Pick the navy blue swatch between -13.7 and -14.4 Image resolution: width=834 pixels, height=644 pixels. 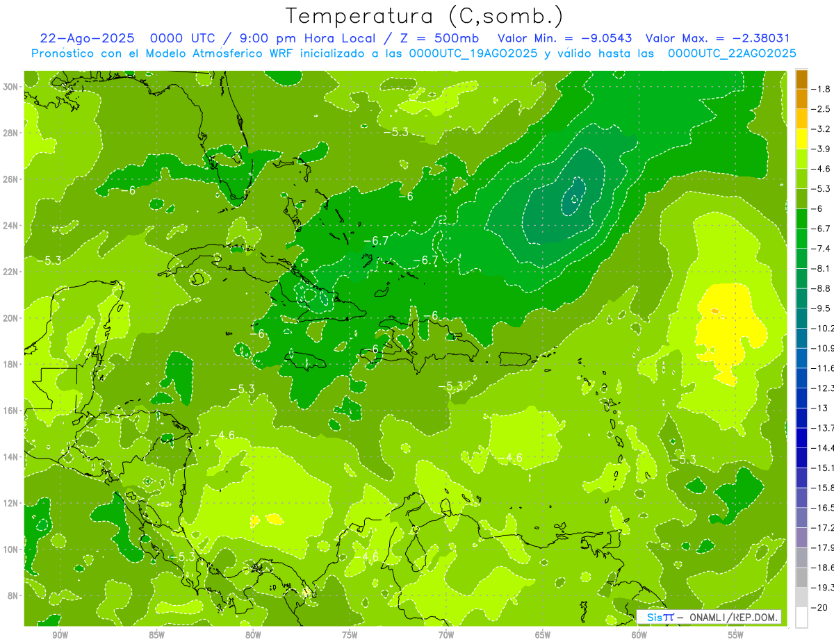(x=802, y=438)
